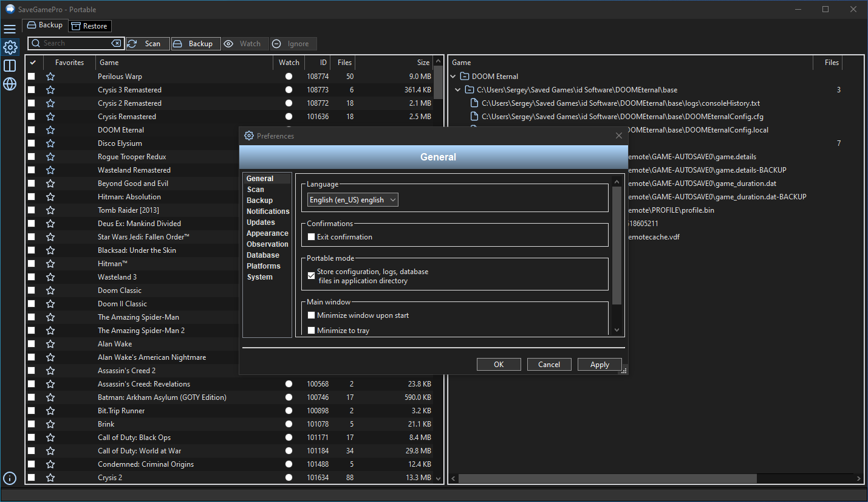Click the Watch toolbar button
Viewport: 868px width, 502px height.
pos(245,44)
